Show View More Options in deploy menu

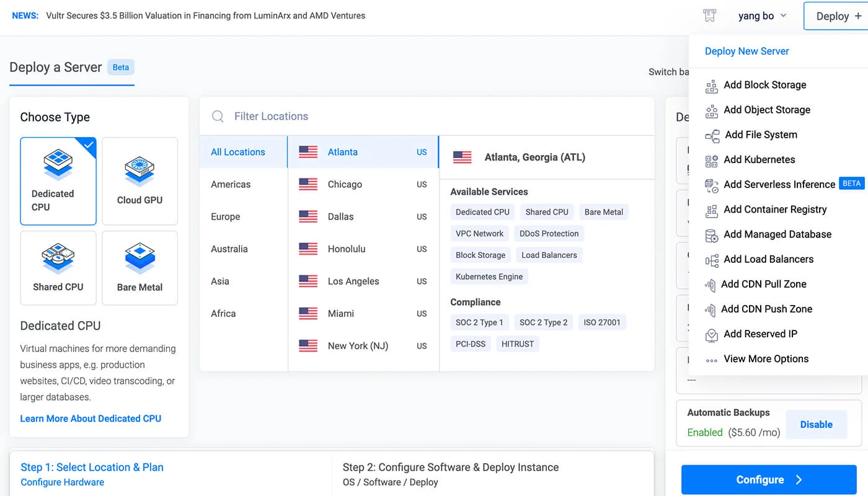(x=766, y=359)
